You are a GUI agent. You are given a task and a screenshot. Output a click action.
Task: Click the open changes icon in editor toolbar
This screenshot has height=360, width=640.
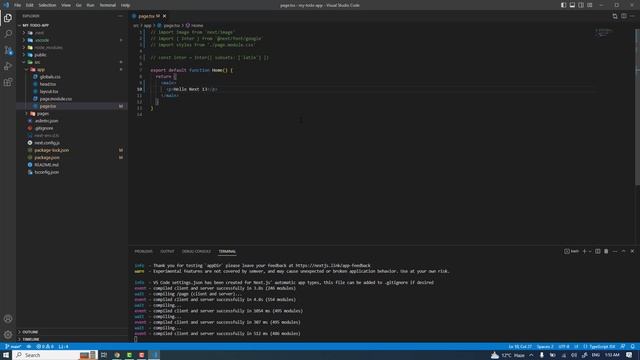[x=615, y=16]
